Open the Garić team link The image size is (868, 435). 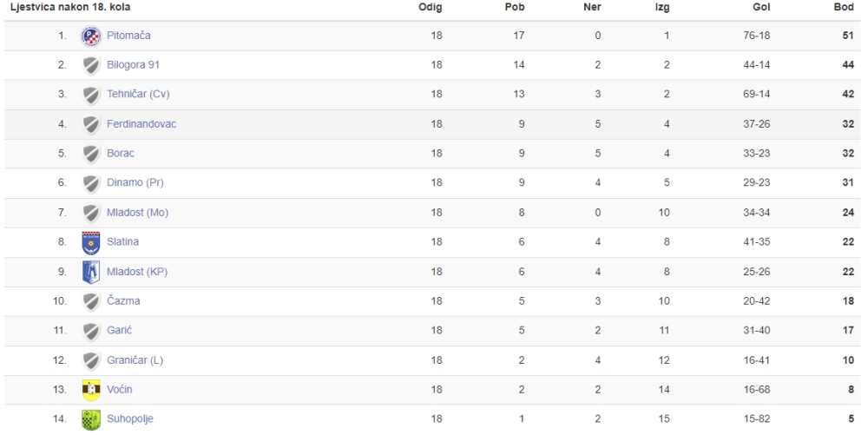tap(119, 331)
